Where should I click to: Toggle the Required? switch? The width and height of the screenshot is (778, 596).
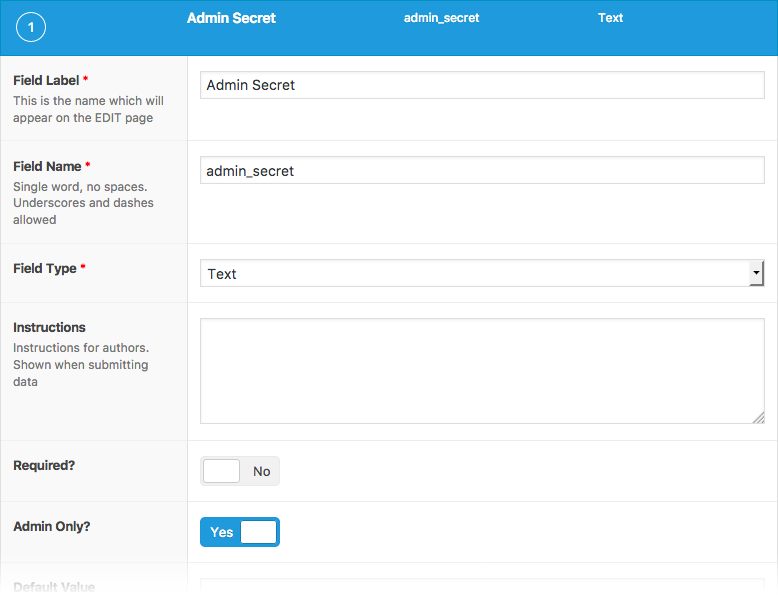coord(240,471)
